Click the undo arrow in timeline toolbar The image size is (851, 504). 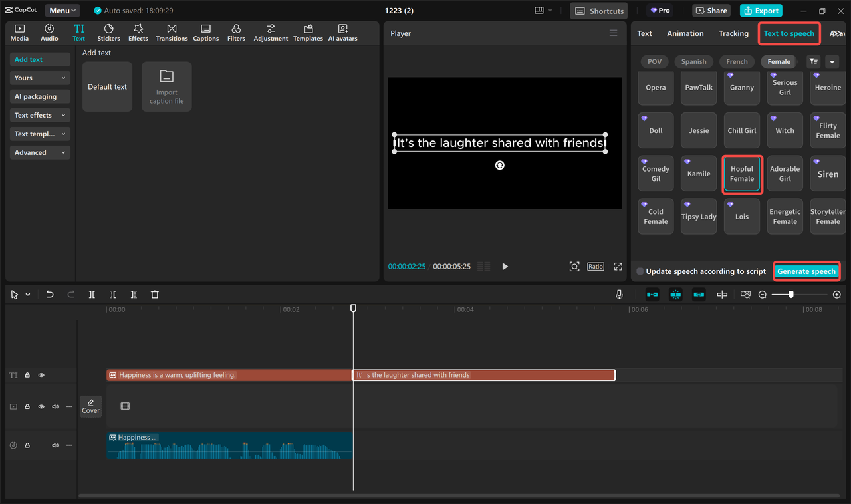[50, 295]
